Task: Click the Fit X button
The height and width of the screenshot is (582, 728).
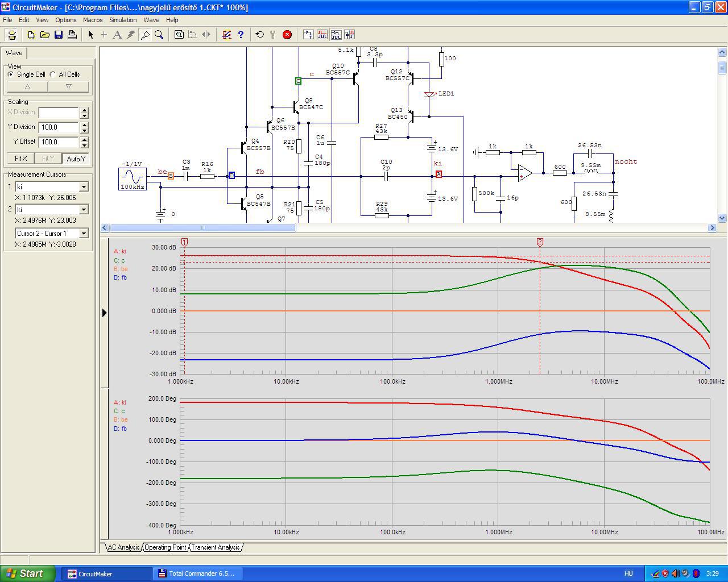Action: coord(20,159)
